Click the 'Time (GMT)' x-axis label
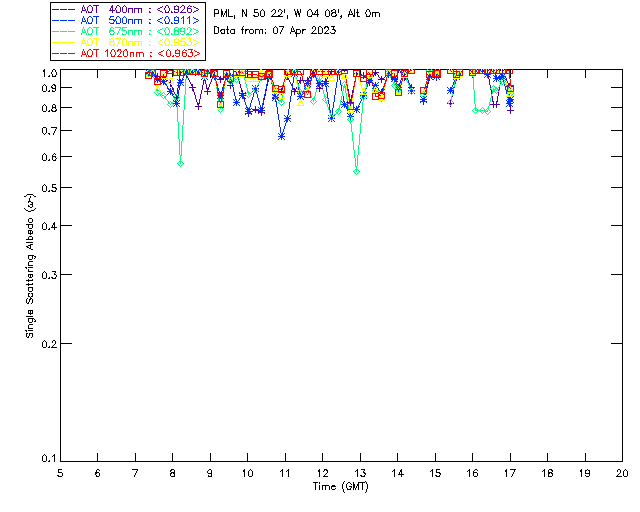 (x=340, y=487)
